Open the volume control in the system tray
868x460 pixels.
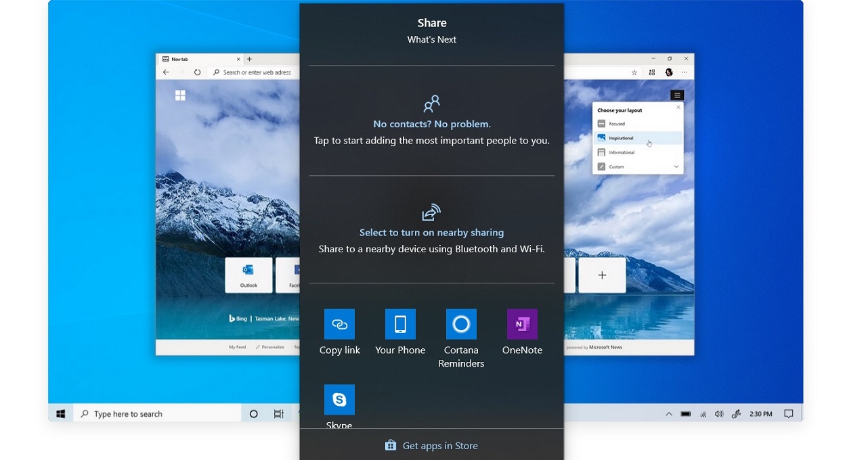pos(719,413)
